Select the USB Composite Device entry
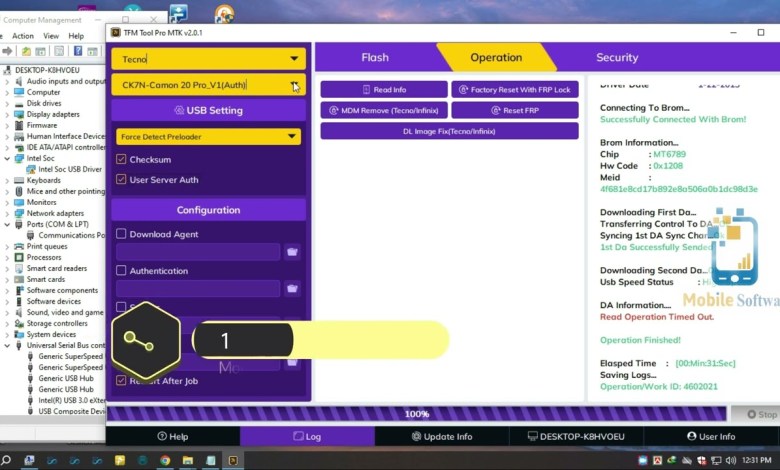Viewport: 780px width, 470px height. (x=72, y=411)
